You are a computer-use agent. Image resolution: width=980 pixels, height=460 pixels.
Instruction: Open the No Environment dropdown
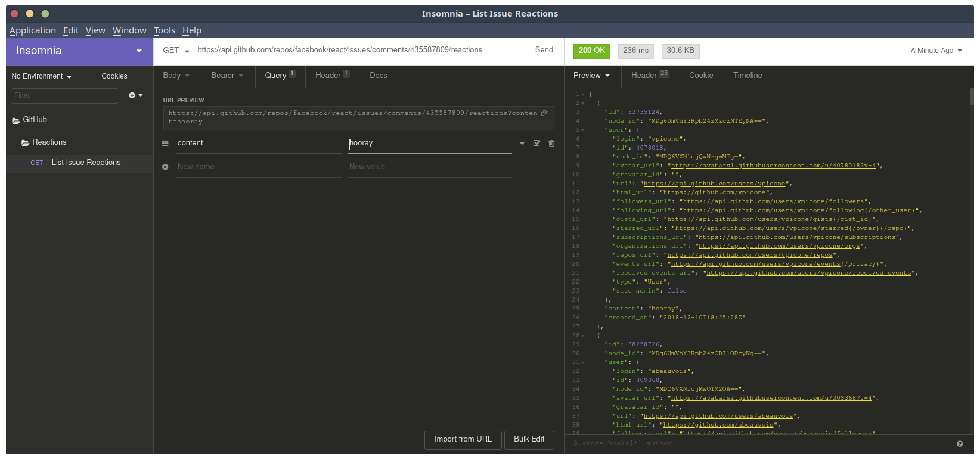[42, 76]
